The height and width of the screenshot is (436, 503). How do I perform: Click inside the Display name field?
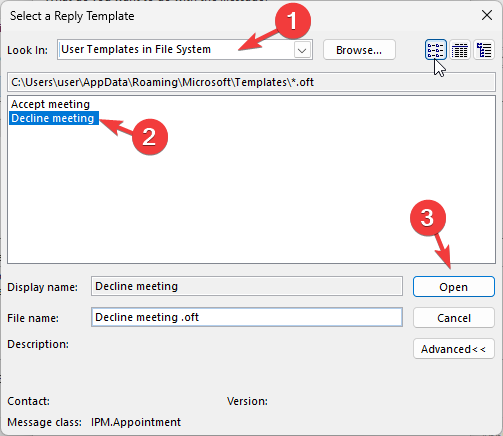247,286
